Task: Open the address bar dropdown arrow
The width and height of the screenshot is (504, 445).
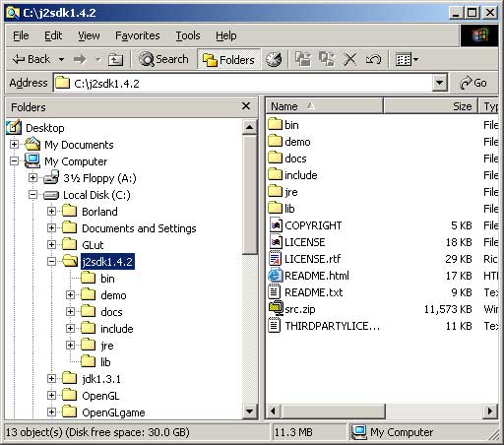Action: coord(440,84)
